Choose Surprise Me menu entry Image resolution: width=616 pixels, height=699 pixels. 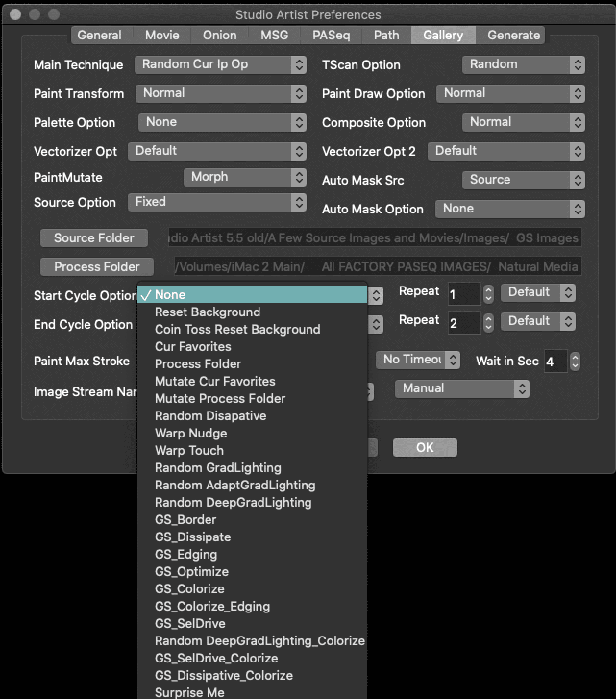[252, 692]
